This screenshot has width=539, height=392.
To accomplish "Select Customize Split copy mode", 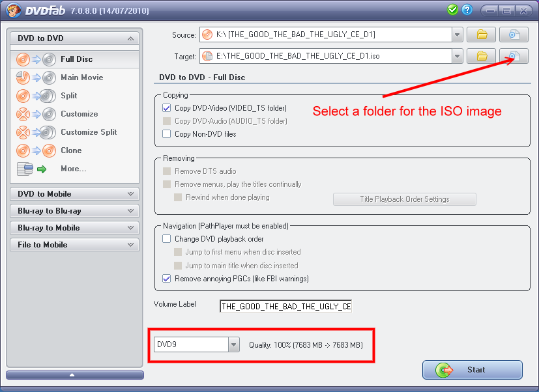I will [x=74, y=132].
